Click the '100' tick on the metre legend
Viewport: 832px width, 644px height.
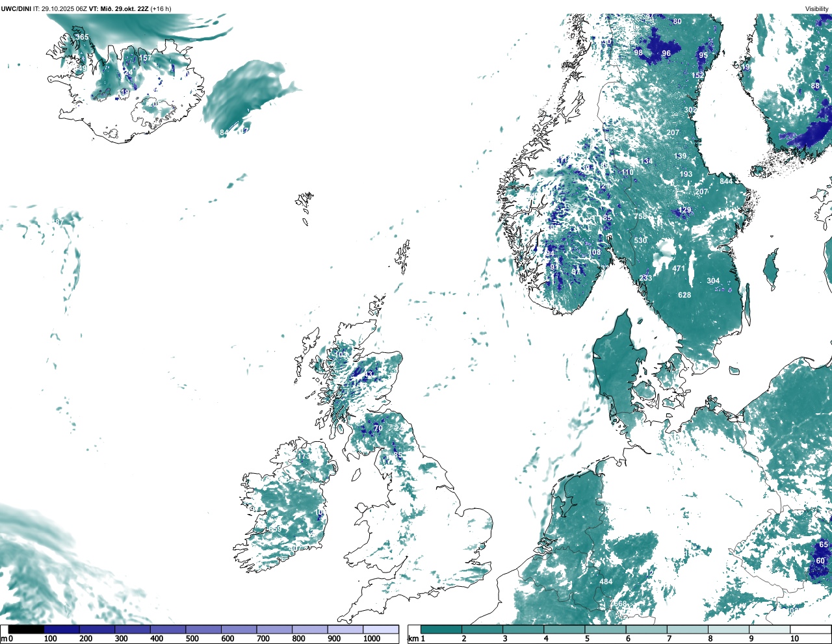[x=50, y=639]
